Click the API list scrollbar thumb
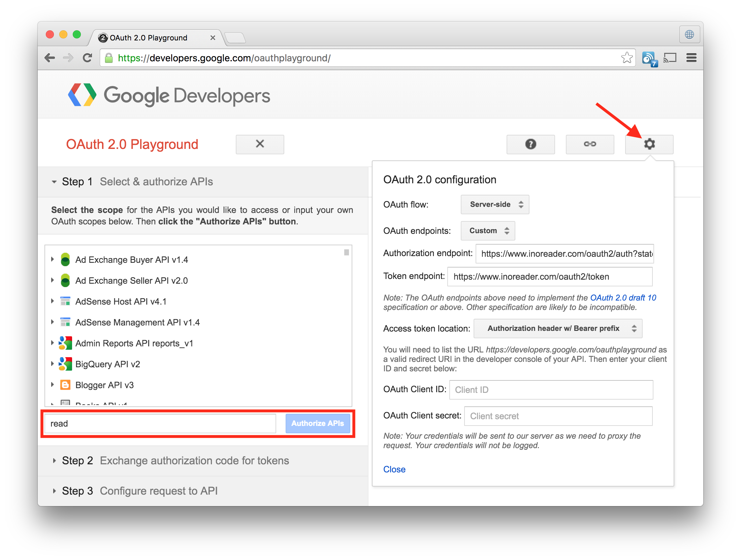 [346, 252]
